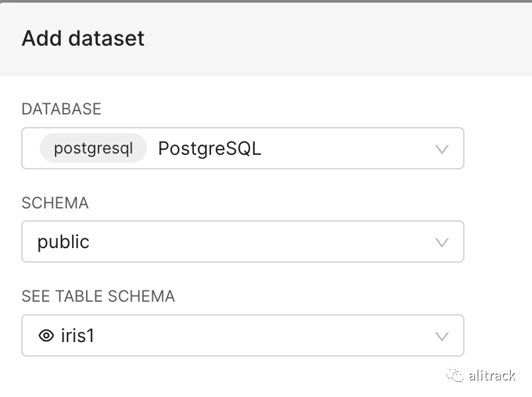532x397 pixels.
Task: Click the white area below the table selector
Action: click(232, 377)
